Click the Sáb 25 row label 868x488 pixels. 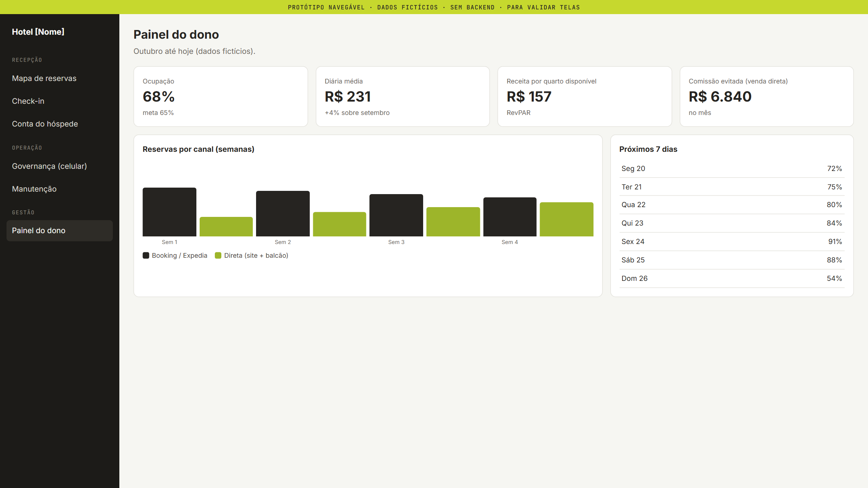(x=633, y=260)
